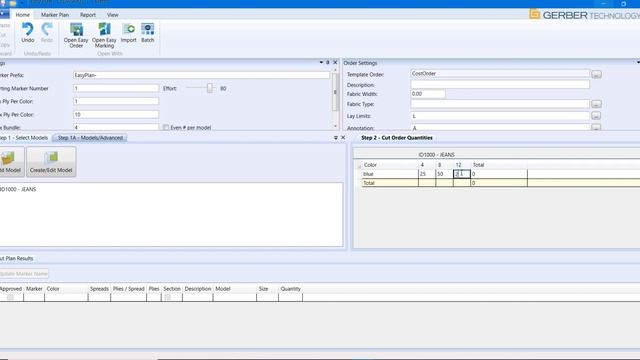The width and height of the screenshot is (640, 360).
Task: Click the Starting Marker Number field
Action: click(x=116, y=88)
